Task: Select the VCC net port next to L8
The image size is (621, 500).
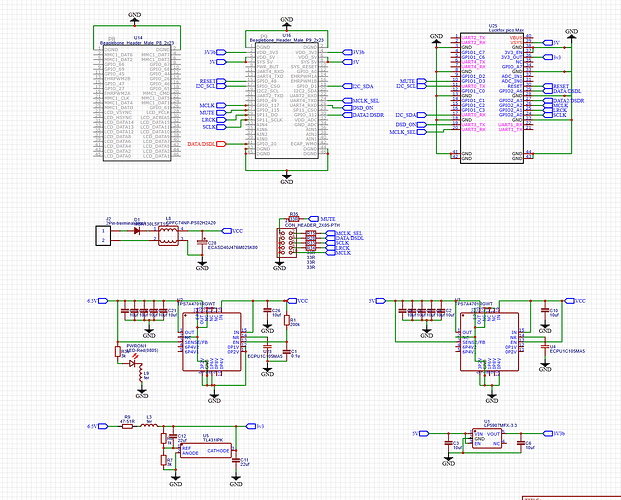Action: click(232, 231)
